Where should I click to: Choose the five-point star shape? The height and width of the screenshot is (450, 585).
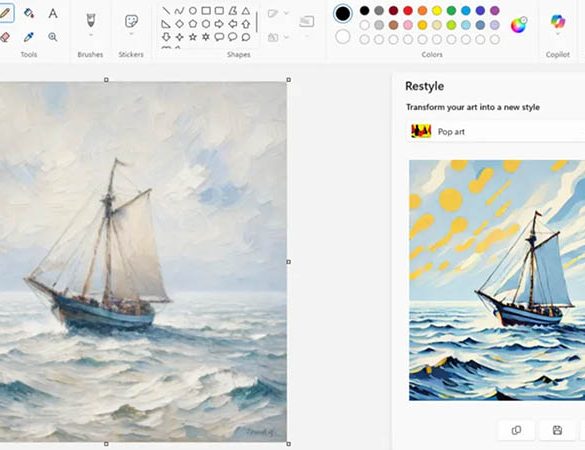[193, 37]
